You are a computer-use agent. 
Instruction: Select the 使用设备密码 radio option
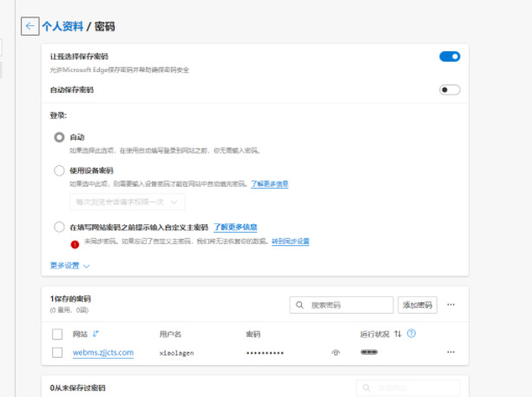click(59, 170)
